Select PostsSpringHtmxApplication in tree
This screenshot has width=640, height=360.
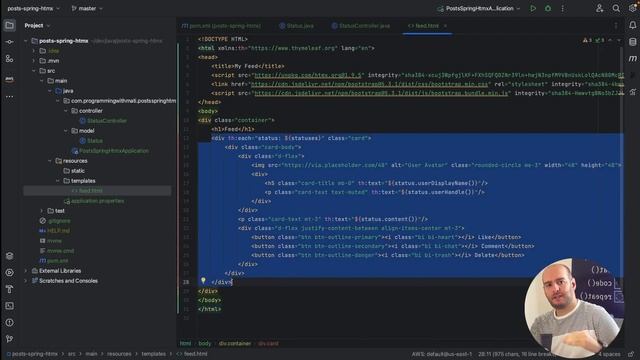110,151
